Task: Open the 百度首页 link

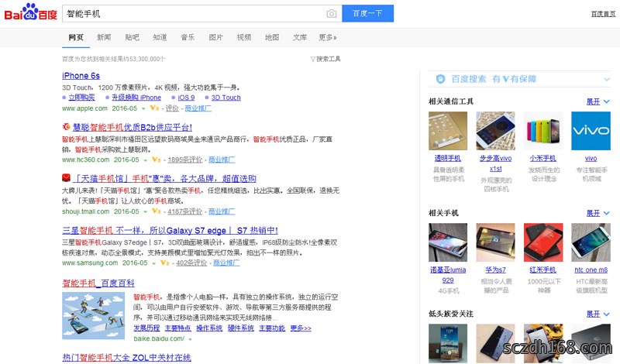Action: pos(604,14)
